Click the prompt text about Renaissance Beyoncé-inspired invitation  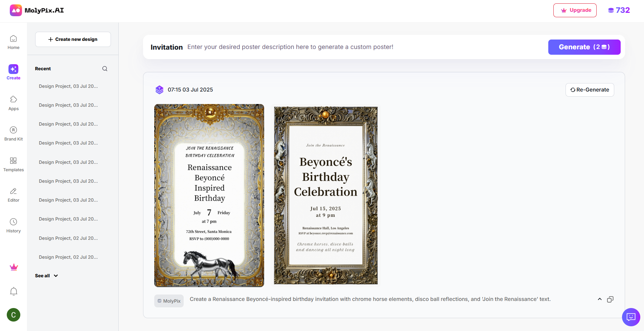370,299
